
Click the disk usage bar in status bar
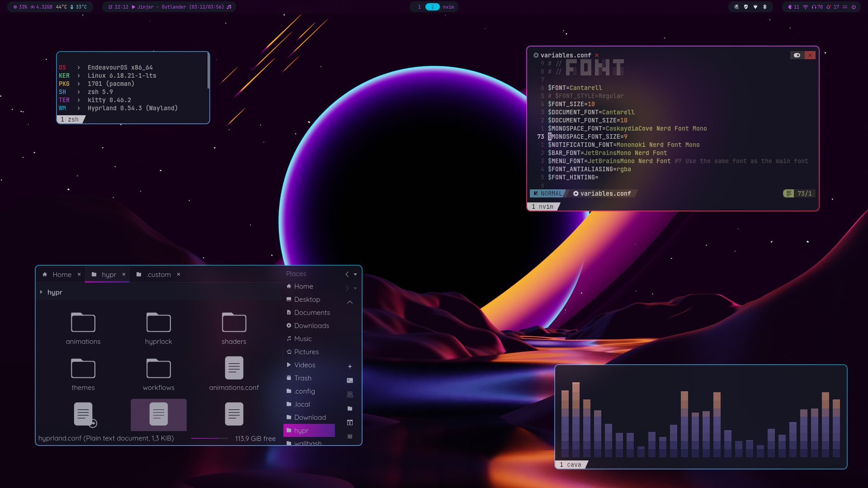click(209, 438)
